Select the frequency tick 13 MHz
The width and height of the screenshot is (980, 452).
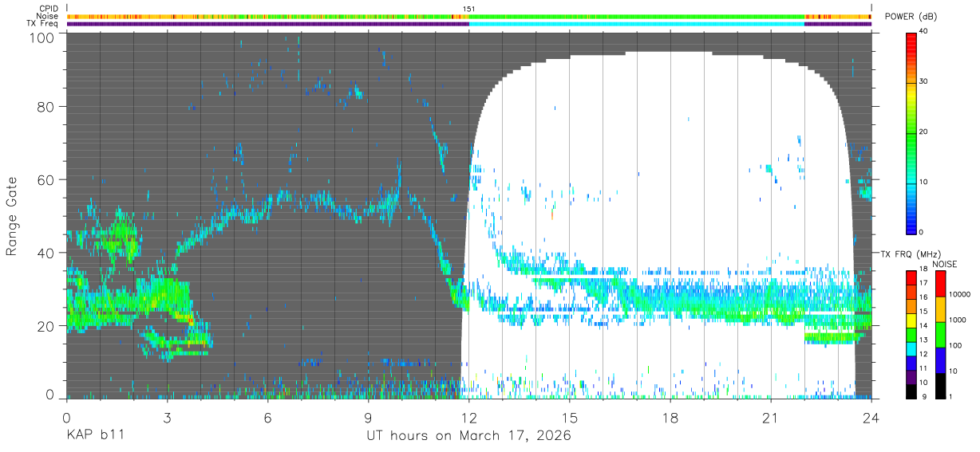tap(924, 340)
